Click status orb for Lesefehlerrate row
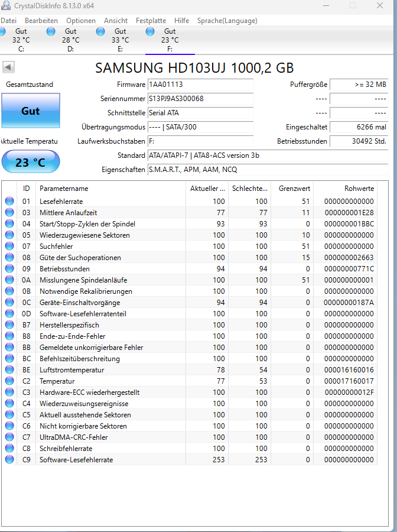Image resolution: width=397 pixels, height=532 pixels. coord(9,201)
